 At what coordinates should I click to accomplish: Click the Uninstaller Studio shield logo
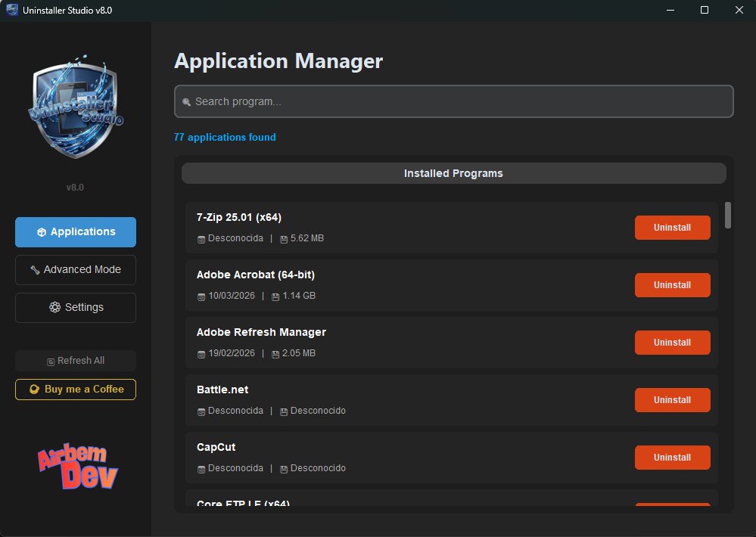(x=75, y=107)
